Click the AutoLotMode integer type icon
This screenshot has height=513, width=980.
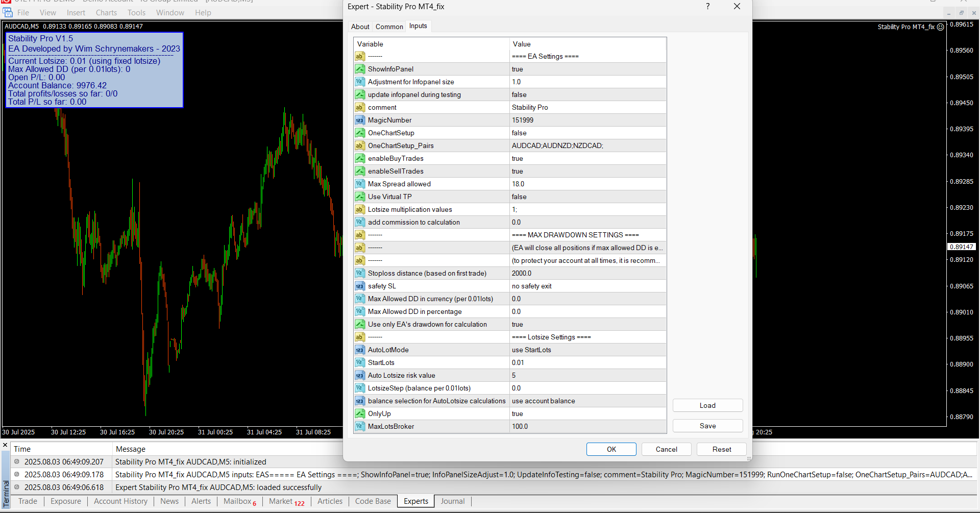360,350
